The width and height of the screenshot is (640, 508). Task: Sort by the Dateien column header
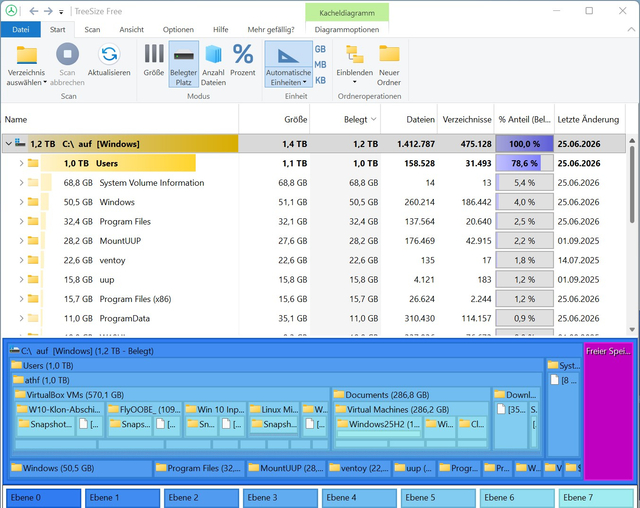pyautogui.click(x=409, y=120)
